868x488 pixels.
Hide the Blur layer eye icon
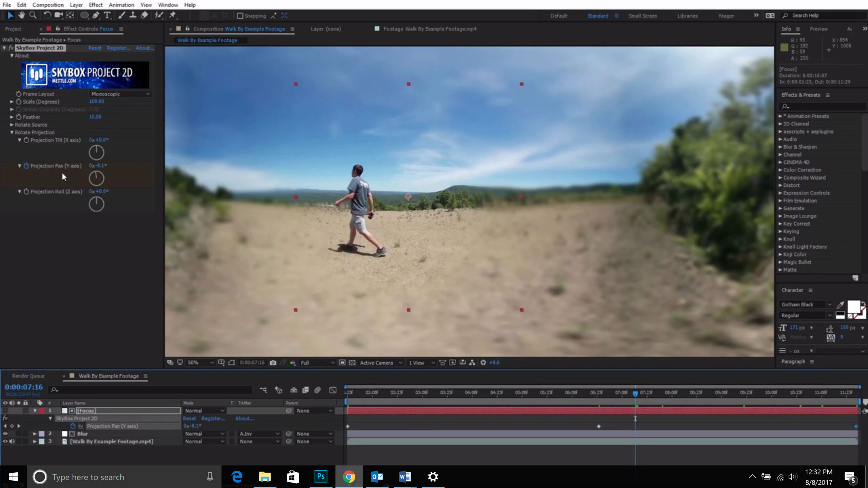point(5,433)
